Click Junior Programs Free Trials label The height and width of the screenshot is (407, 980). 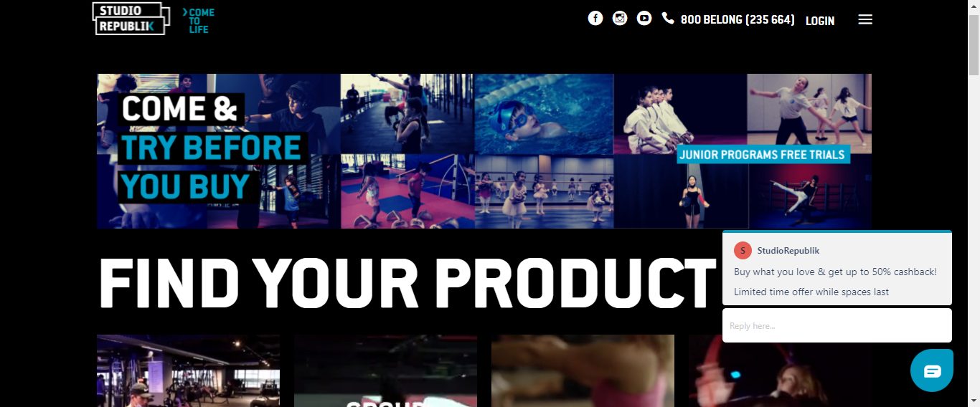coord(763,154)
